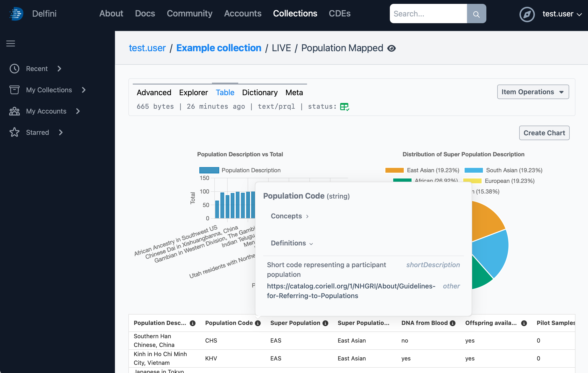Click the Starred star icon
The image size is (588, 373).
click(x=14, y=132)
